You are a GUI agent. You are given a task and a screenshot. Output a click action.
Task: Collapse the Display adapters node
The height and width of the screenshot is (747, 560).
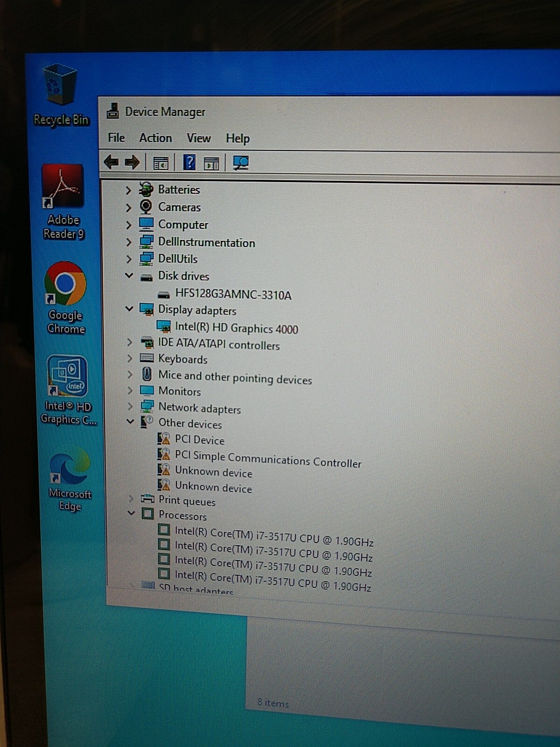coord(129,309)
